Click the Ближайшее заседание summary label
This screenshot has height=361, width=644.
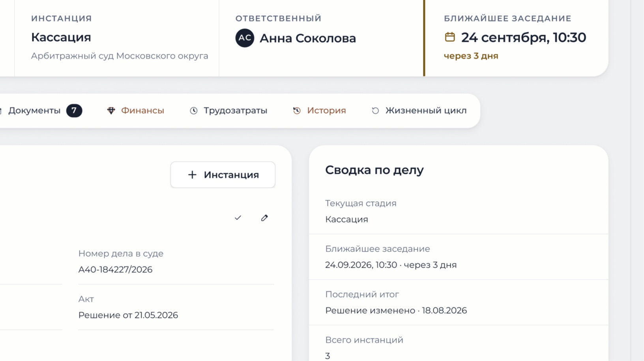point(378,249)
